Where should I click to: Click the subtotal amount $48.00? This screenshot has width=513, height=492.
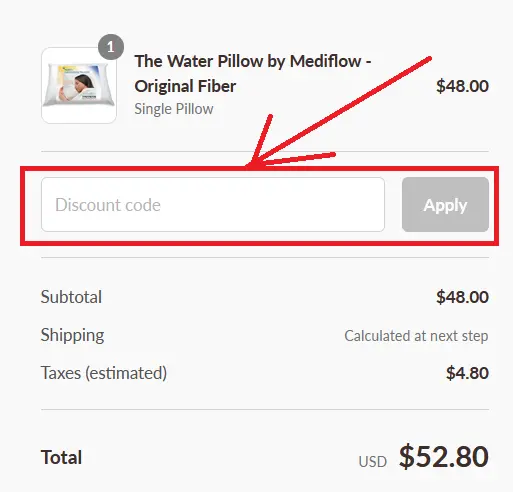[x=462, y=297]
